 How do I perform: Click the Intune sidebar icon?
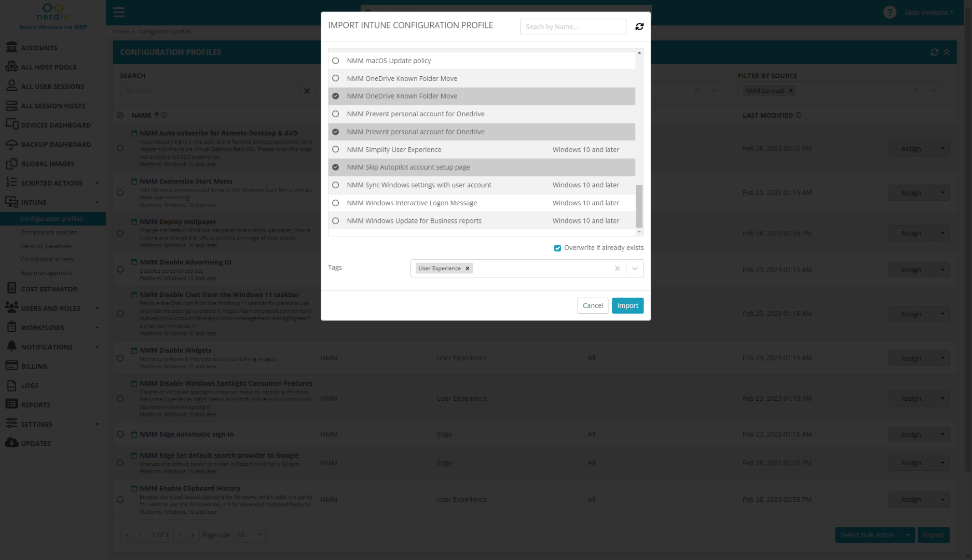(11, 202)
